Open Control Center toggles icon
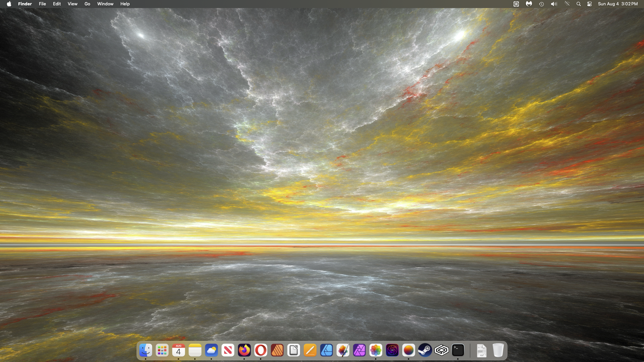 (589, 4)
